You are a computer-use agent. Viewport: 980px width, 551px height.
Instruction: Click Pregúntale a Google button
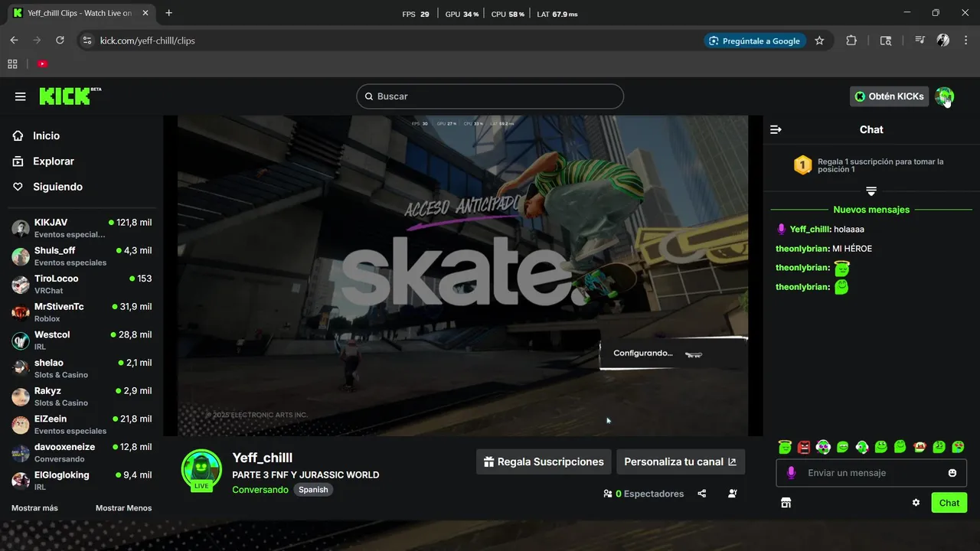pyautogui.click(x=755, y=41)
